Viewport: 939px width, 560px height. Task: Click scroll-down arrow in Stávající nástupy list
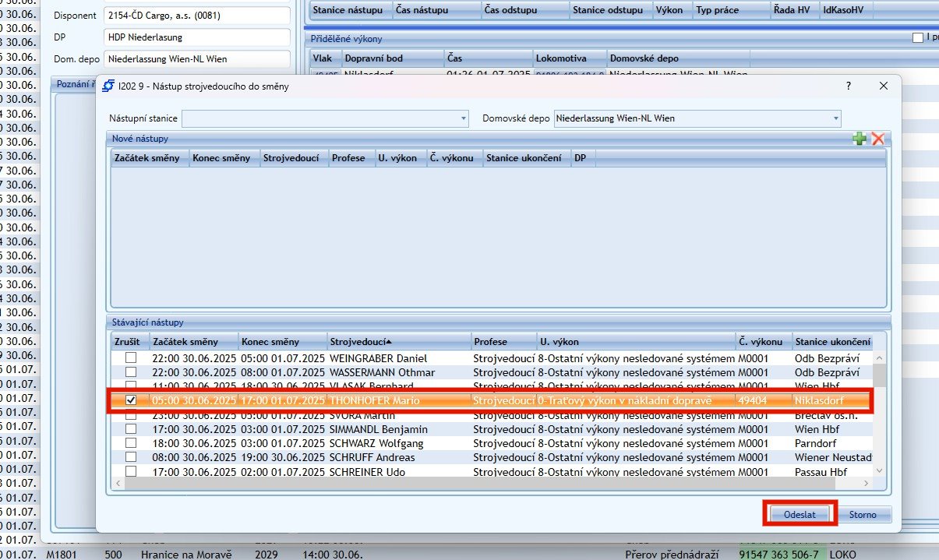click(880, 470)
